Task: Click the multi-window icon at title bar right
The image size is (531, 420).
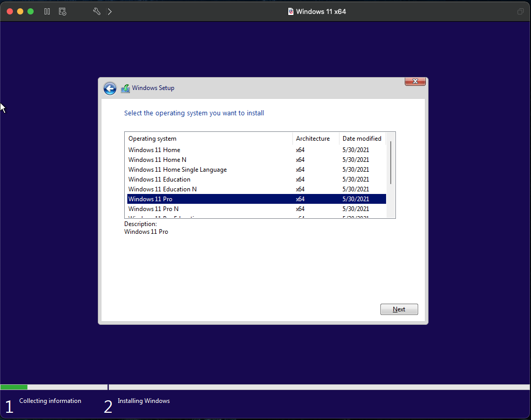Action: pos(521,11)
